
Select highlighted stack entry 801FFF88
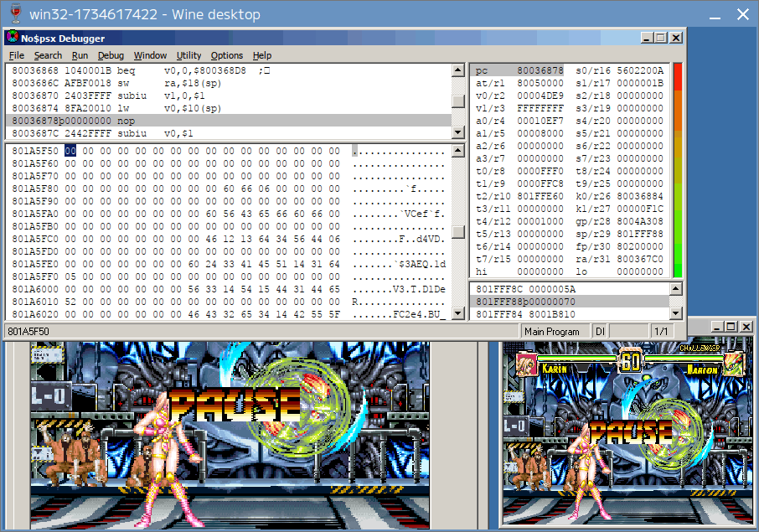click(571, 302)
